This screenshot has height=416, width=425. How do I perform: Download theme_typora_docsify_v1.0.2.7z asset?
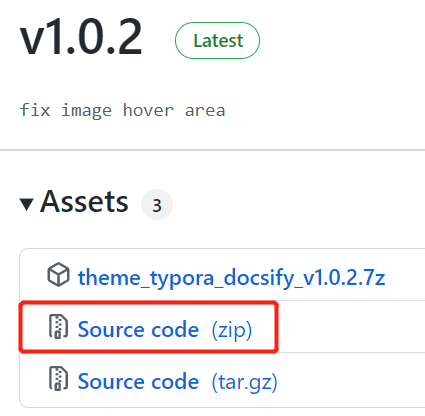pyautogui.click(x=231, y=277)
